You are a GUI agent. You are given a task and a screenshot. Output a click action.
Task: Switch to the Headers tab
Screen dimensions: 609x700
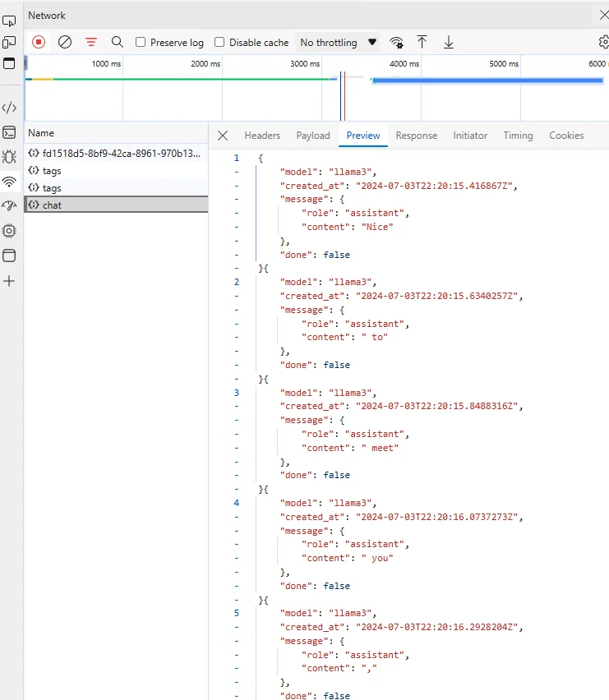[262, 136]
